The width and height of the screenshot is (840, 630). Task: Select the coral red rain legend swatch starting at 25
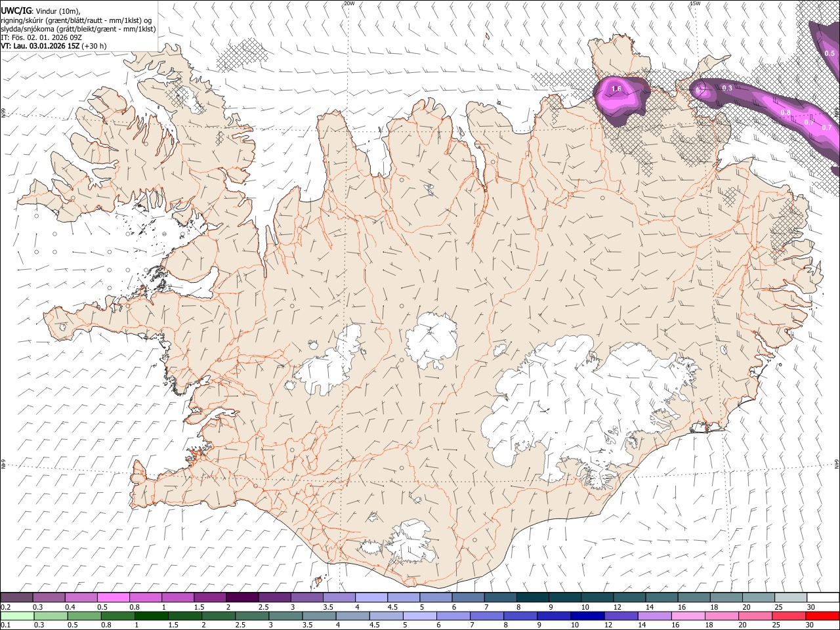(788, 616)
